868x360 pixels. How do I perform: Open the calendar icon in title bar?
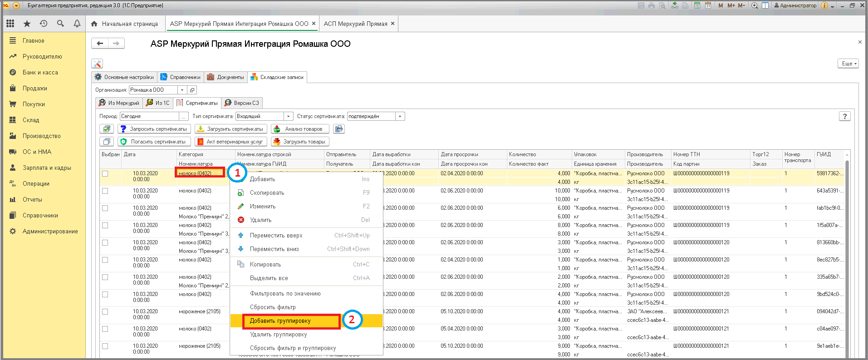pos(708,5)
